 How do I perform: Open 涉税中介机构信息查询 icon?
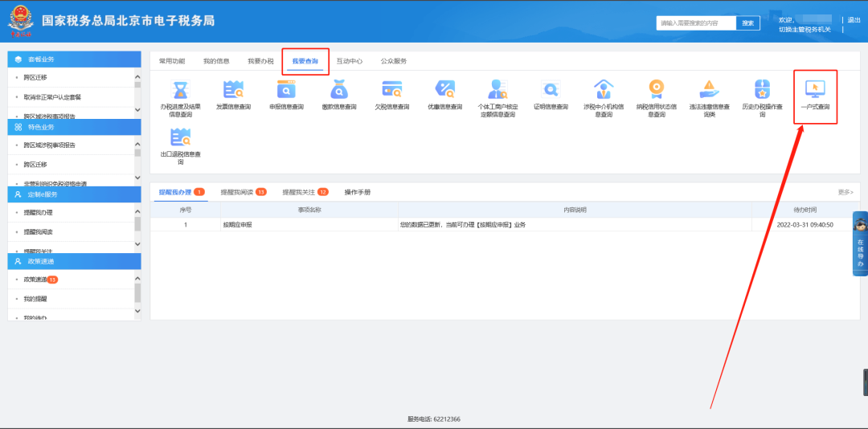click(604, 89)
